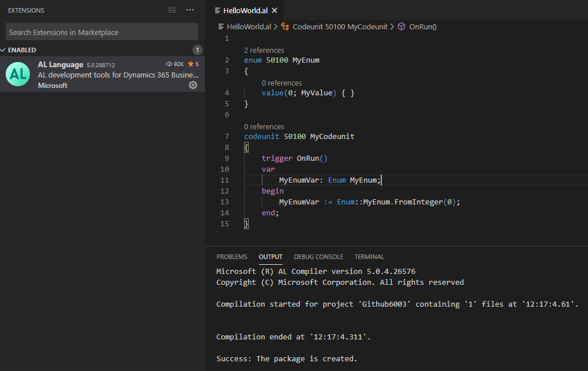Click the star rating on AL Language extension
The height and width of the screenshot is (371, 588).
pyautogui.click(x=189, y=64)
